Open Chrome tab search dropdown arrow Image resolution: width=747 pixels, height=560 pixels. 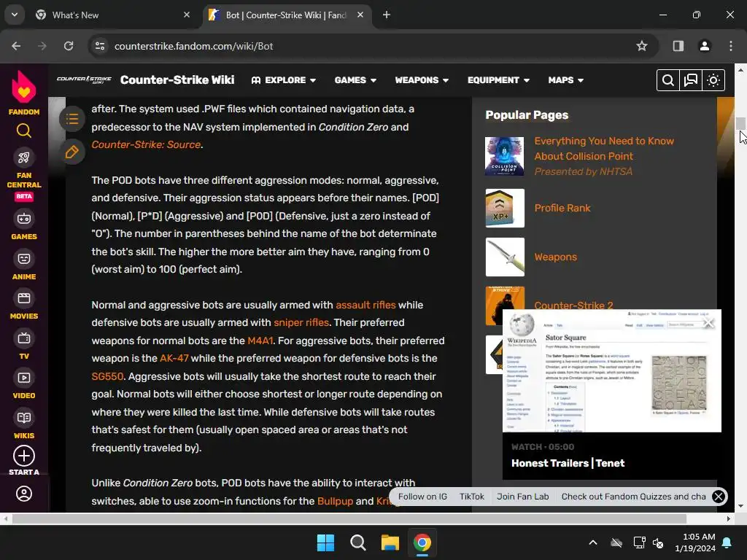click(15, 15)
